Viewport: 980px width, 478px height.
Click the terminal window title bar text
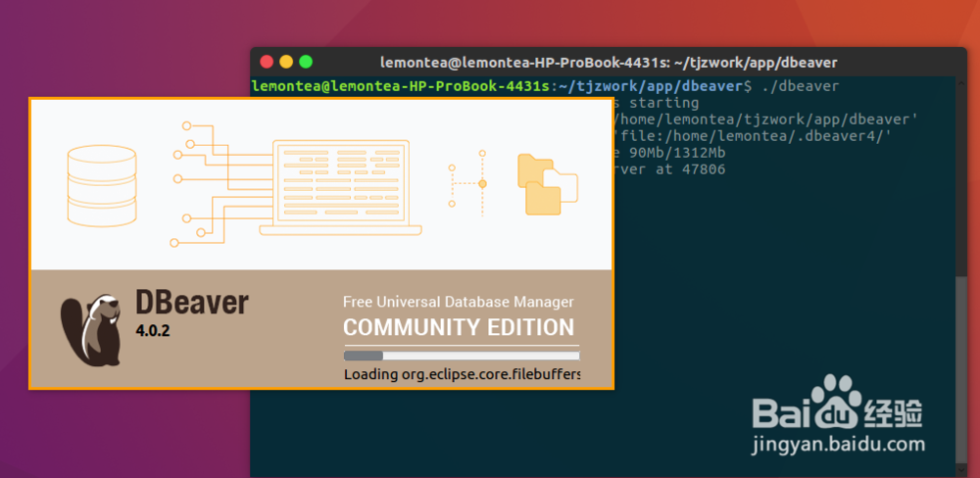pyautogui.click(x=609, y=63)
